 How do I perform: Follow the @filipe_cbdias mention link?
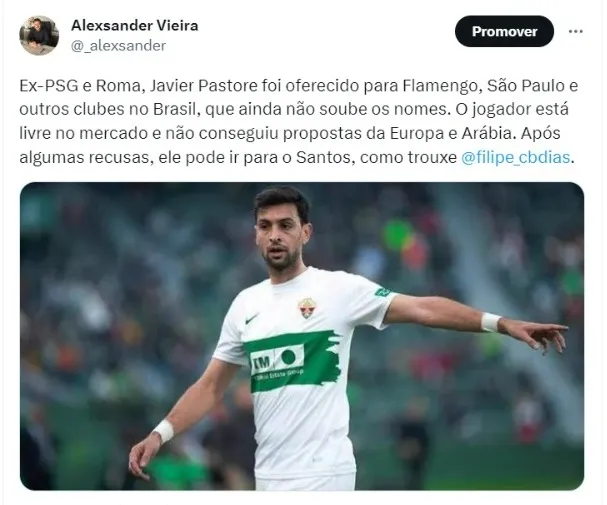coord(516,157)
